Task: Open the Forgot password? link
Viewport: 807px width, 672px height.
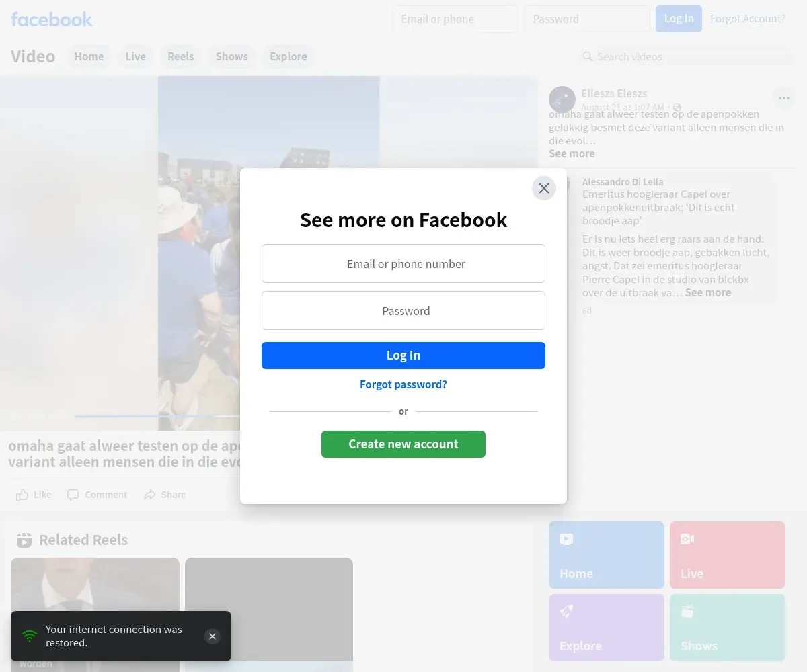Action: coord(403,384)
